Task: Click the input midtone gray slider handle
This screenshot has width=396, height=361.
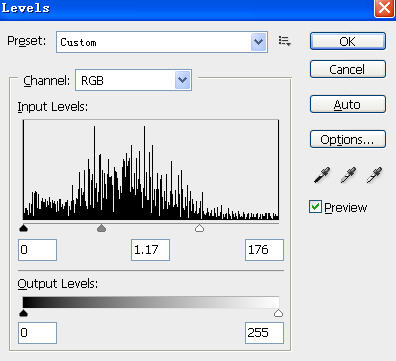Action: (101, 228)
